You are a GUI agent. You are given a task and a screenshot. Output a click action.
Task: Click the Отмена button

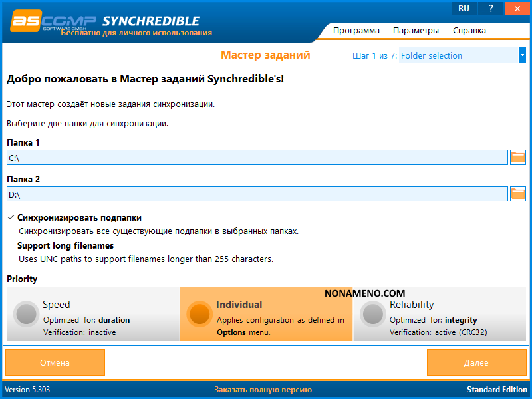coord(55,363)
